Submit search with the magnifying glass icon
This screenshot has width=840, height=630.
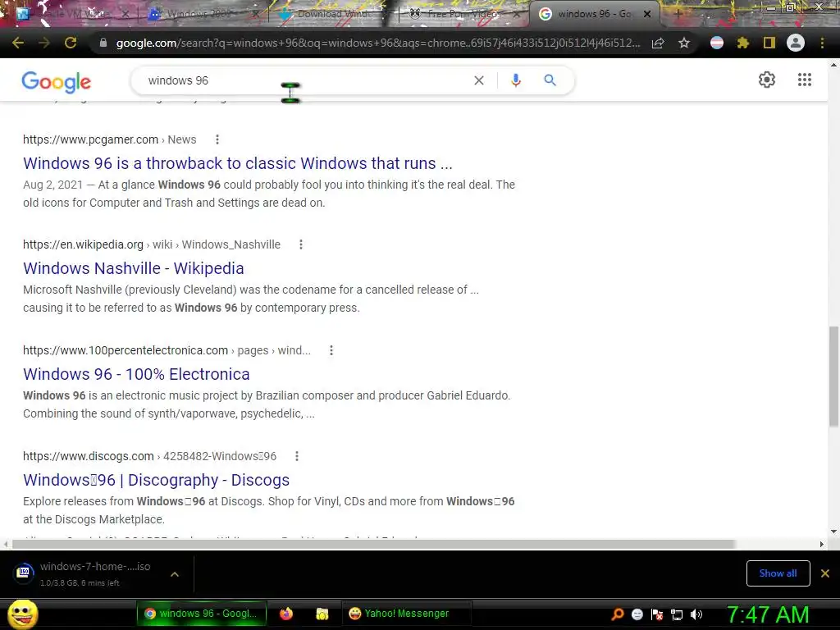[x=550, y=80]
